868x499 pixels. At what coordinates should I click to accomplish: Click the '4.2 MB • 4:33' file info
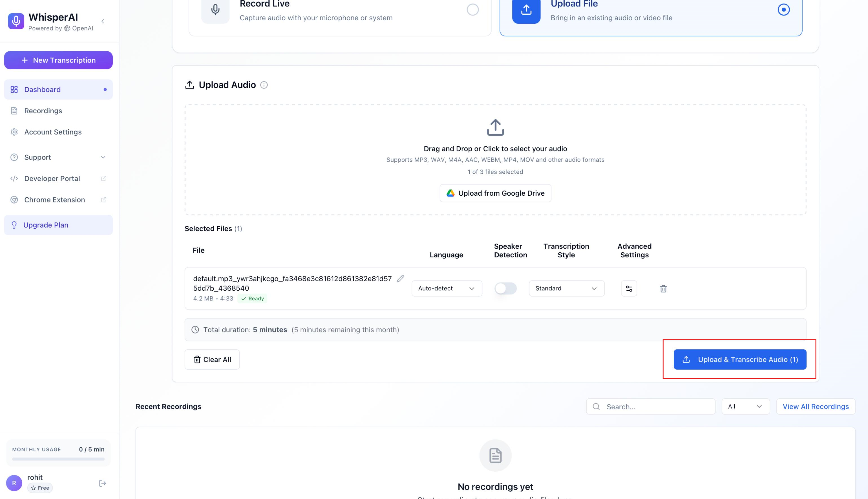(x=213, y=299)
